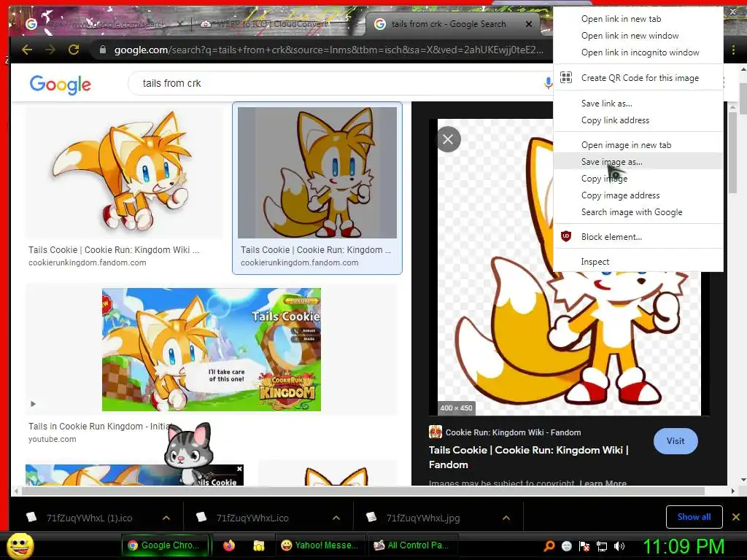Select Copy image address
Viewport: 747px width, 560px height.
pos(638,195)
